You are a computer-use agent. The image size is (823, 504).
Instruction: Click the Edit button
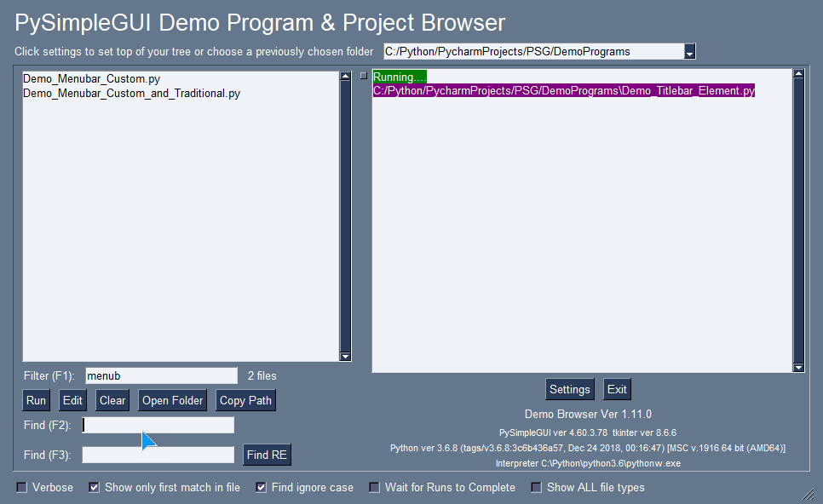click(72, 400)
